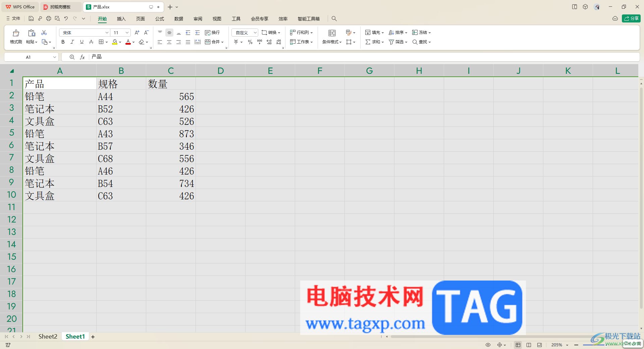Open Rows and Columns (行和列) menu
This screenshot has height=349, width=644.
tap(301, 33)
